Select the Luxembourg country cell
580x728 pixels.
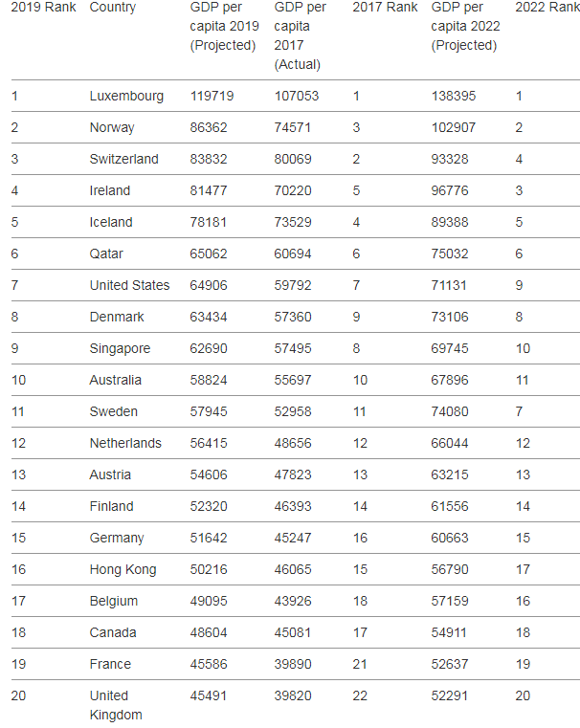point(126,96)
